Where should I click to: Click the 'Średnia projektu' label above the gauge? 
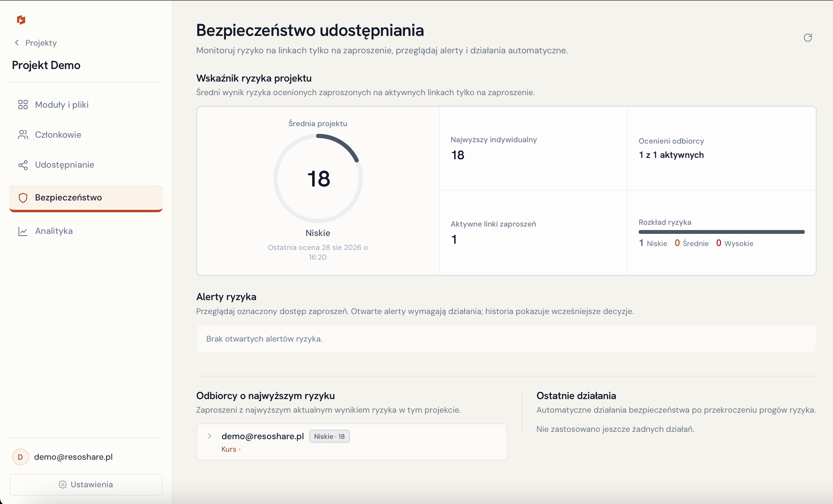coord(318,123)
